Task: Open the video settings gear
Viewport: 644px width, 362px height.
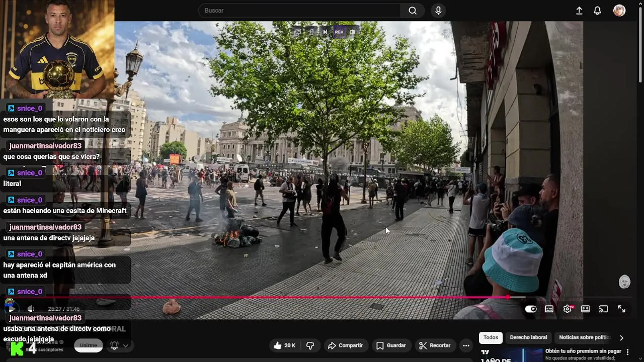Action: point(568,309)
